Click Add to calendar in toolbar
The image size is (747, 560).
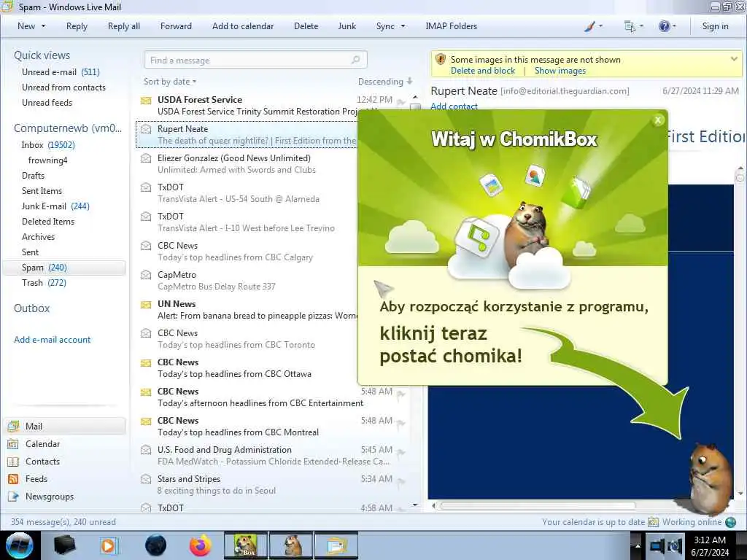click(x=243, y=26)
